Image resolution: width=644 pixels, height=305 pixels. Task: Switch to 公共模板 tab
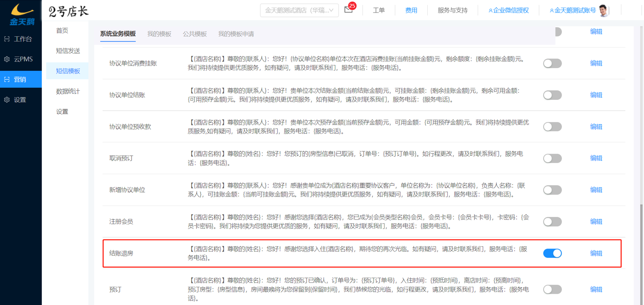point(195,34)
